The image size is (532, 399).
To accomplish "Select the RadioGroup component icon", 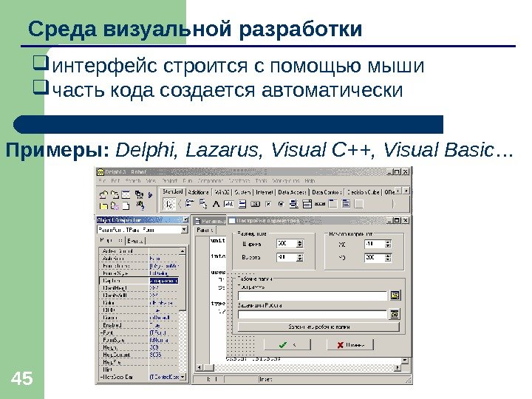I will [346, 204].
